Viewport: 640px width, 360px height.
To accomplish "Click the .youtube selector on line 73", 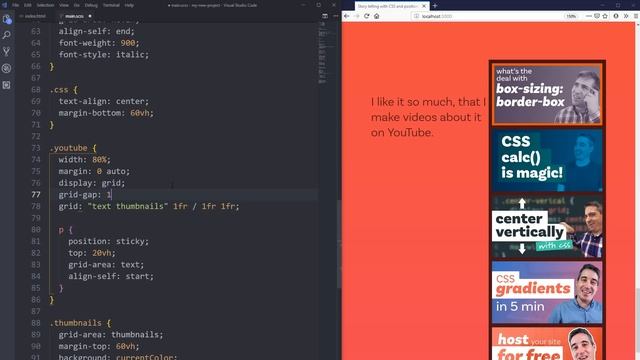I will click(69, 148).
